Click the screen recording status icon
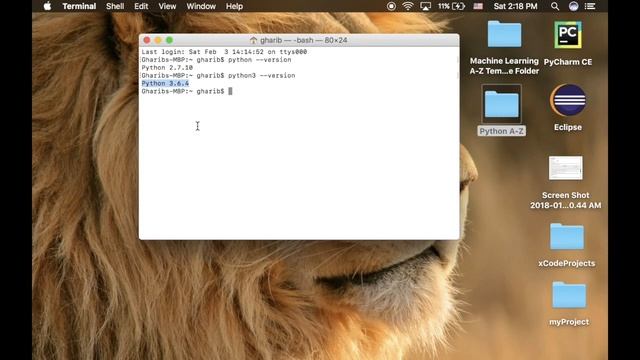This screenshot has height=360, width=640. point(391,6)
